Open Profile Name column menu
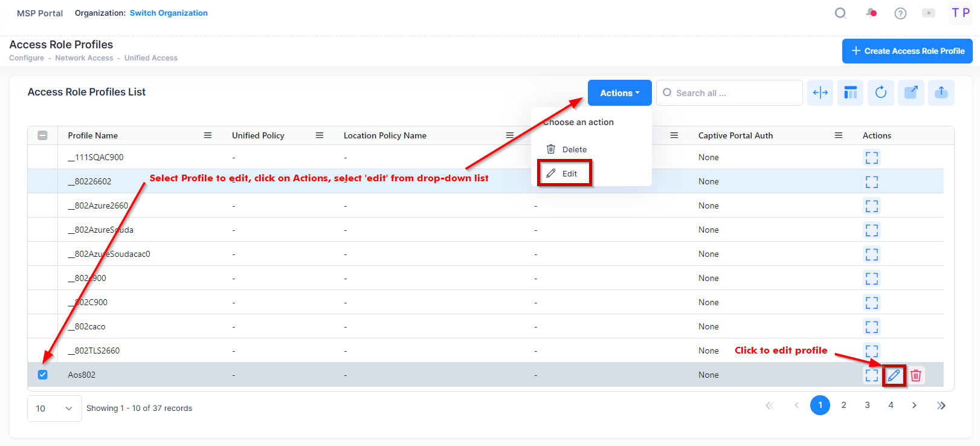 click(x=207, y=135)
